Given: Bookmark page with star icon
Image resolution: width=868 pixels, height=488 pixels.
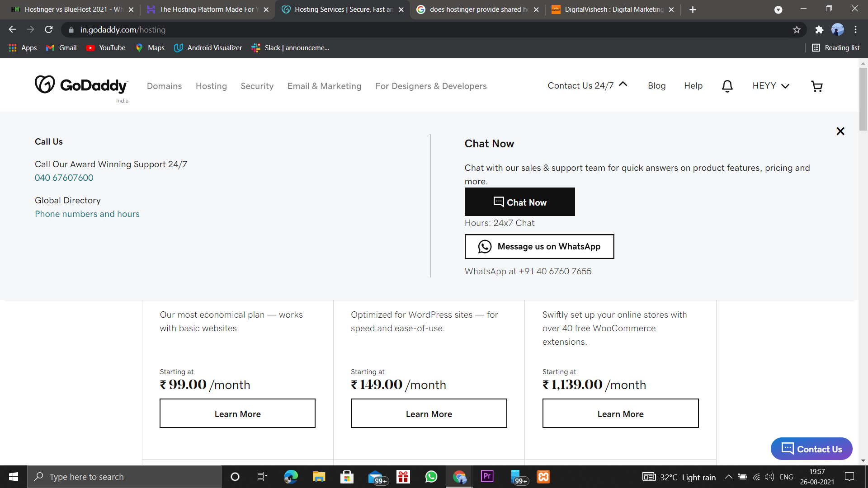Looking at the screenshot, I should pos(797,30).
